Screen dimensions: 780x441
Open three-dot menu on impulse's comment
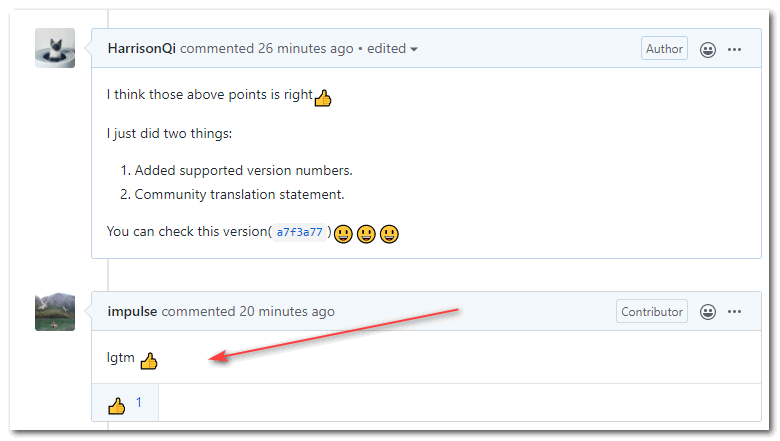coord(735,311)
